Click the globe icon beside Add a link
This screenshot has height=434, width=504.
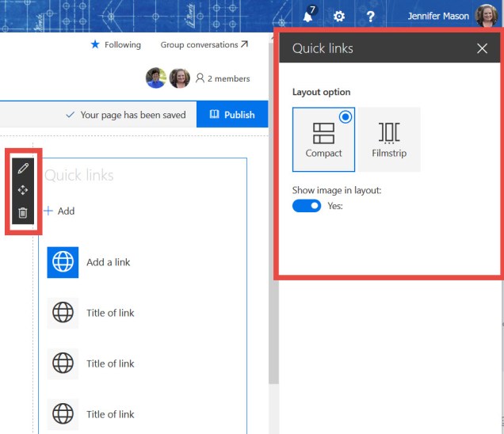(x=63, y=262)
